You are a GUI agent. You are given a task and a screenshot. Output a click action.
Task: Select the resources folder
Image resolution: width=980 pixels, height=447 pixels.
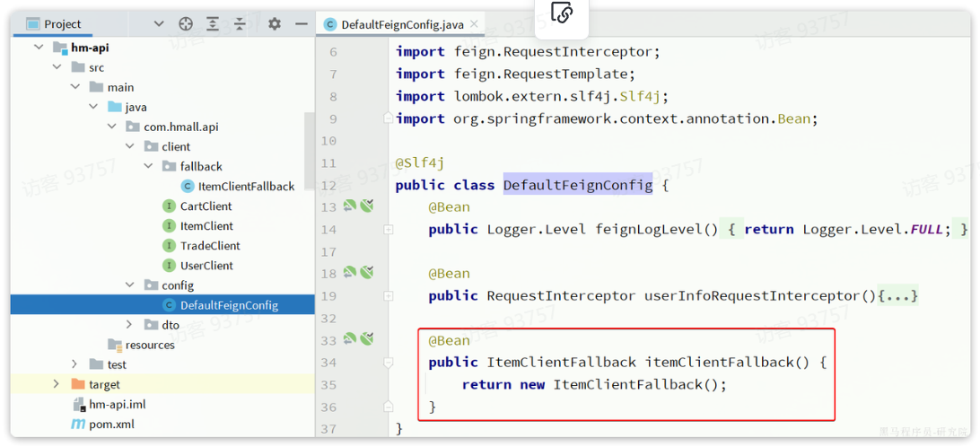[x=150, y=345]
